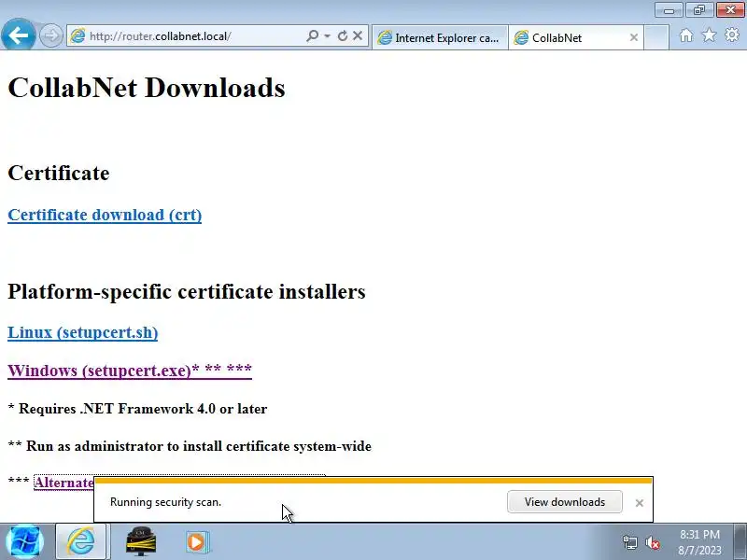The height and width of the screenshot is (560, 747).
Task: Launch Windows Media Player from the taskbar
Action: click(x=196, y=542)
